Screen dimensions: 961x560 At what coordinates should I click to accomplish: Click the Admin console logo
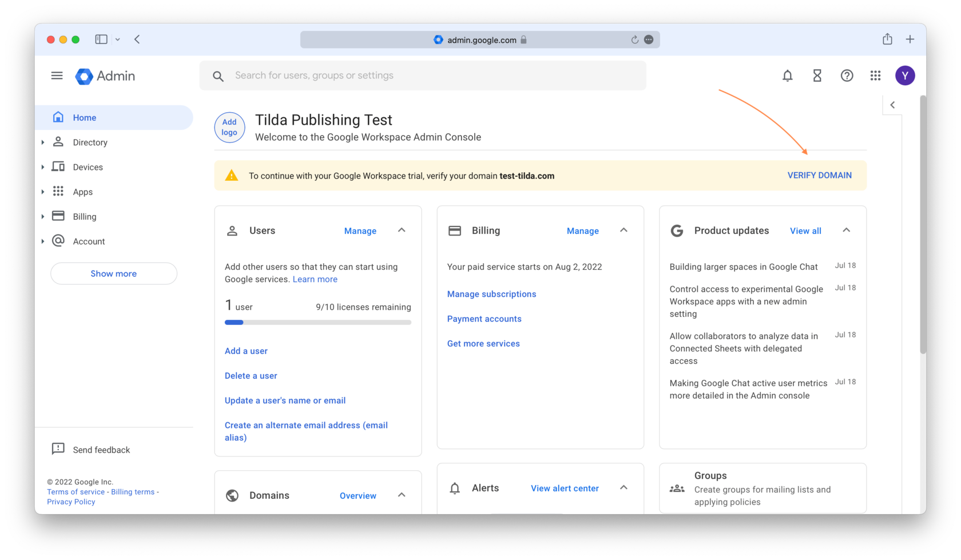tap(105, 76)
